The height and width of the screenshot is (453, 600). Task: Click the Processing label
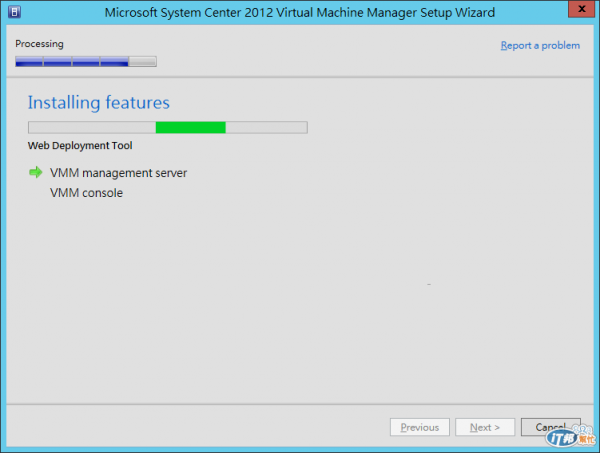pyautogui.click(x=39, y=44)
